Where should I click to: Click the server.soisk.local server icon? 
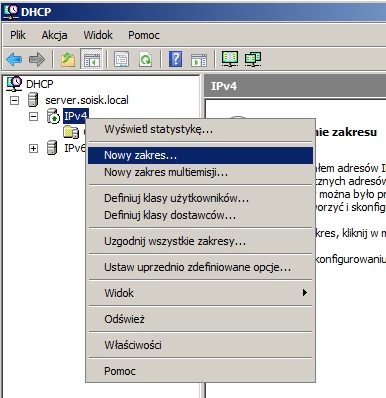tap(33, 100)
